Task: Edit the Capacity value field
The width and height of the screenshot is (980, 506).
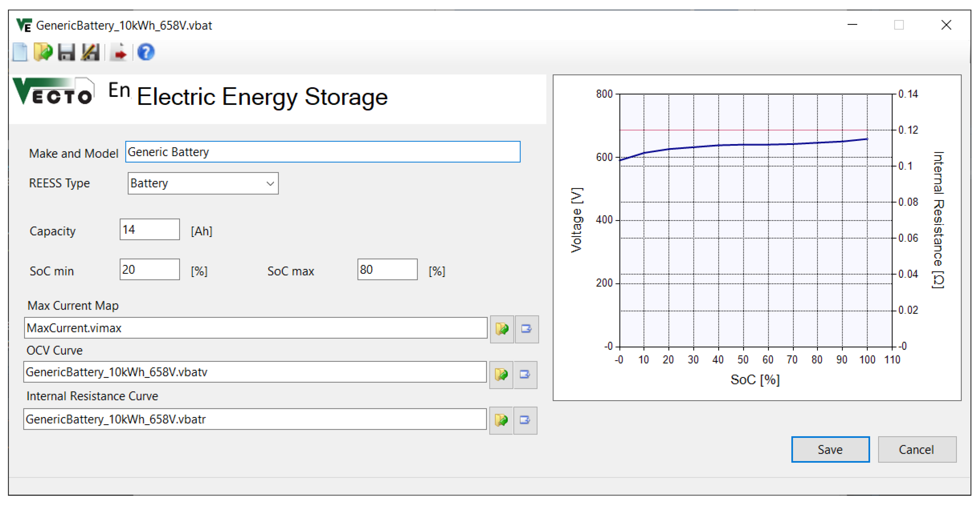Action: 149,230
